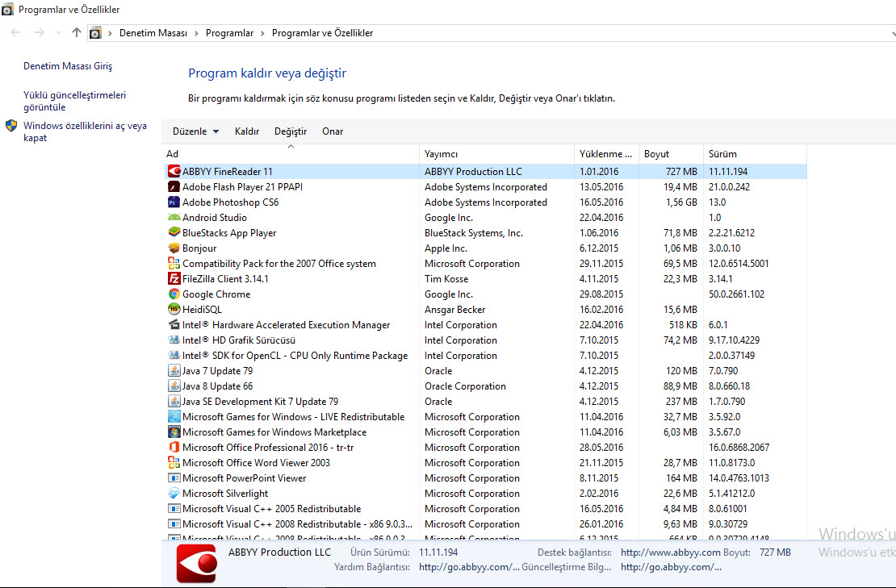The image size is (896, 588).
Task: Click the Windows features shield icon
Action: tap(11, 126)
